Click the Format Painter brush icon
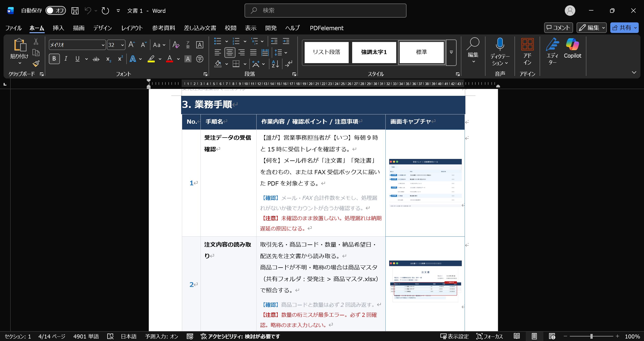This screenshot has height=341, width=644. (x=36, y=64)
